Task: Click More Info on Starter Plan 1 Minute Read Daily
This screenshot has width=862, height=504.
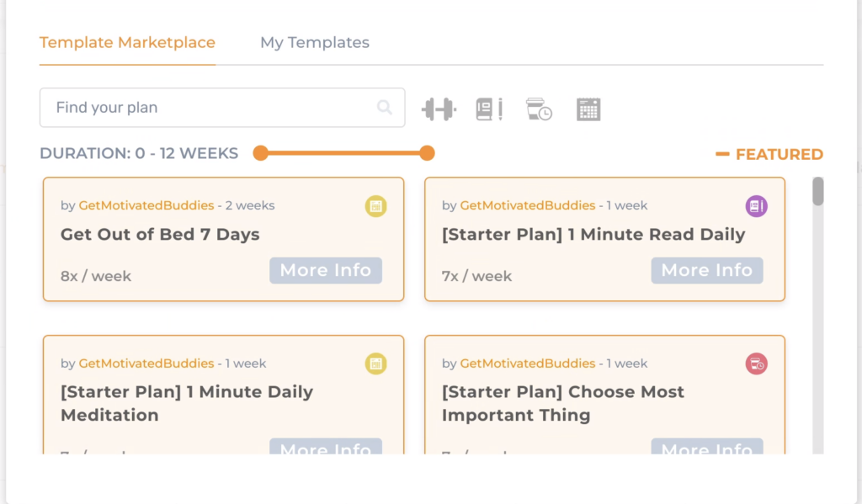Action: click(706, 270)
